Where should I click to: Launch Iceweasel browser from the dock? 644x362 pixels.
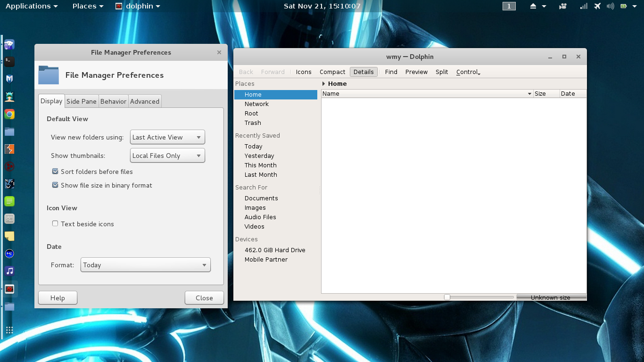(9, 45)
